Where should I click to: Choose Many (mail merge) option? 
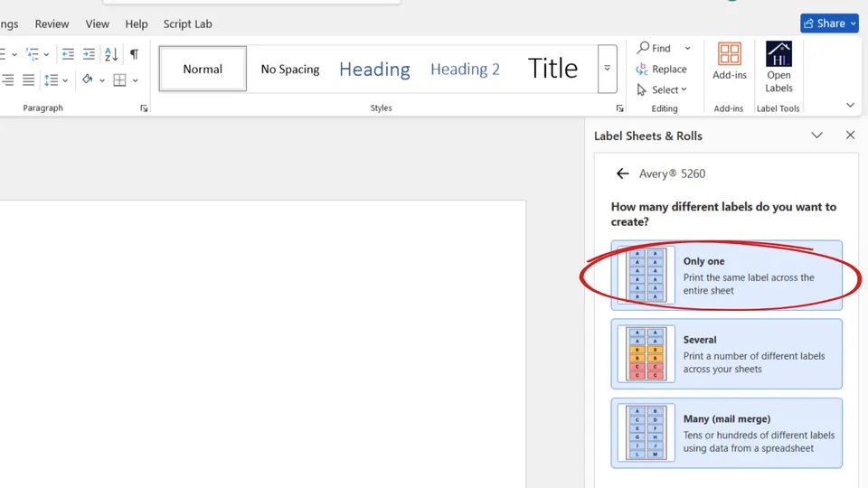tap(726, 433)
